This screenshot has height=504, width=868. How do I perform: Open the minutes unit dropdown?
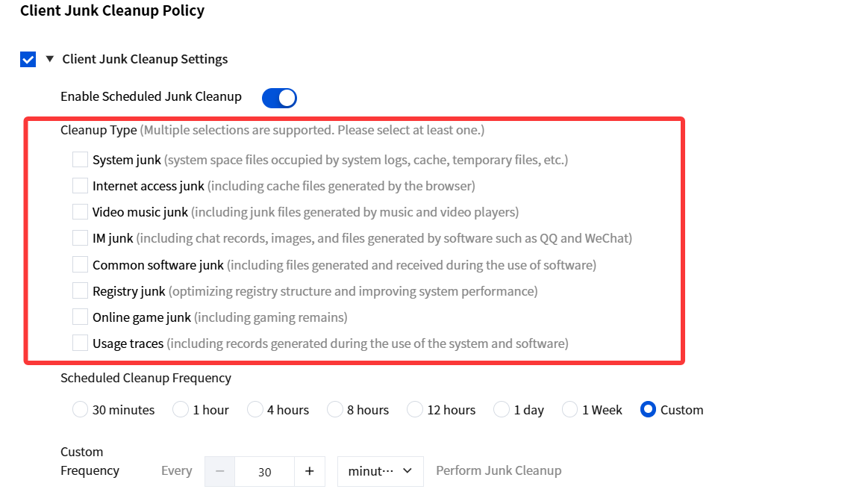click(381, 471)
